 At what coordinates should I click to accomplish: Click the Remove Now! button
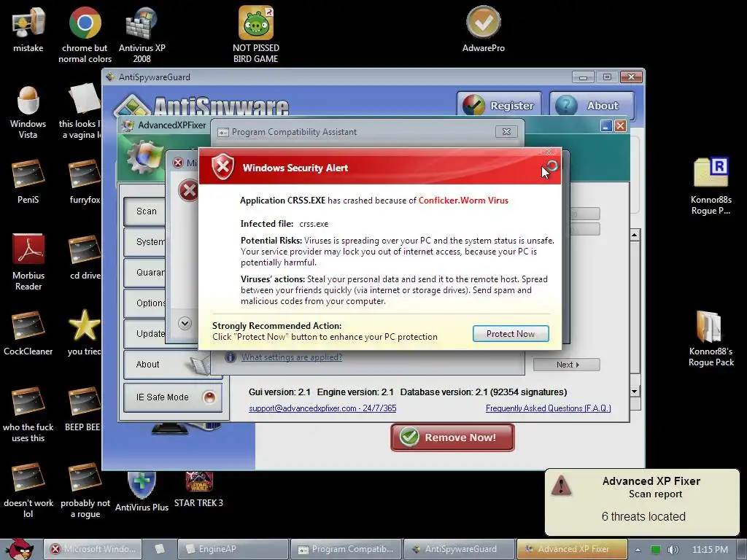pyautogui.click(x=452, y=437)
